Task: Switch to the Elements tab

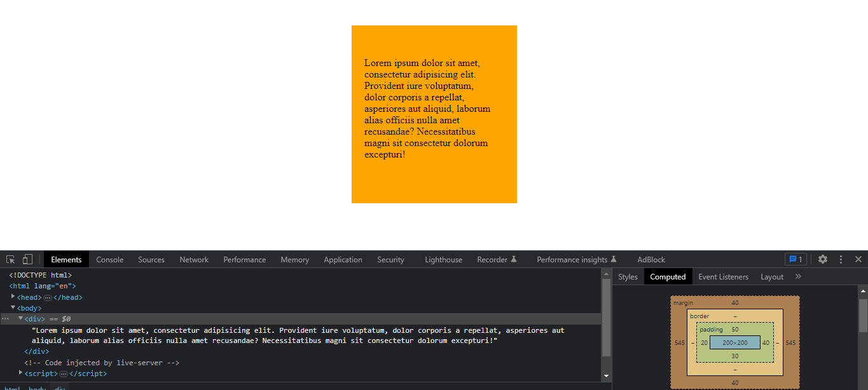Action: point(66,259)
